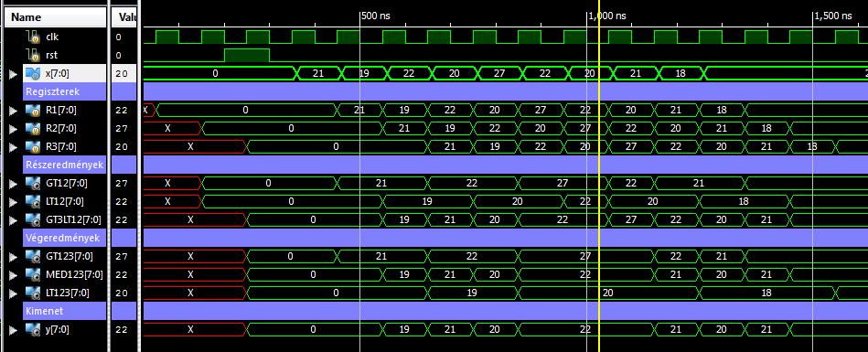Click the 500 ns timeline marker

pos(375,16)
